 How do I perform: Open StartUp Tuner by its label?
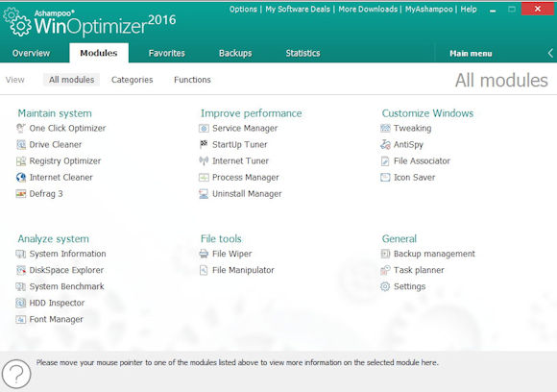coord(240,145)
